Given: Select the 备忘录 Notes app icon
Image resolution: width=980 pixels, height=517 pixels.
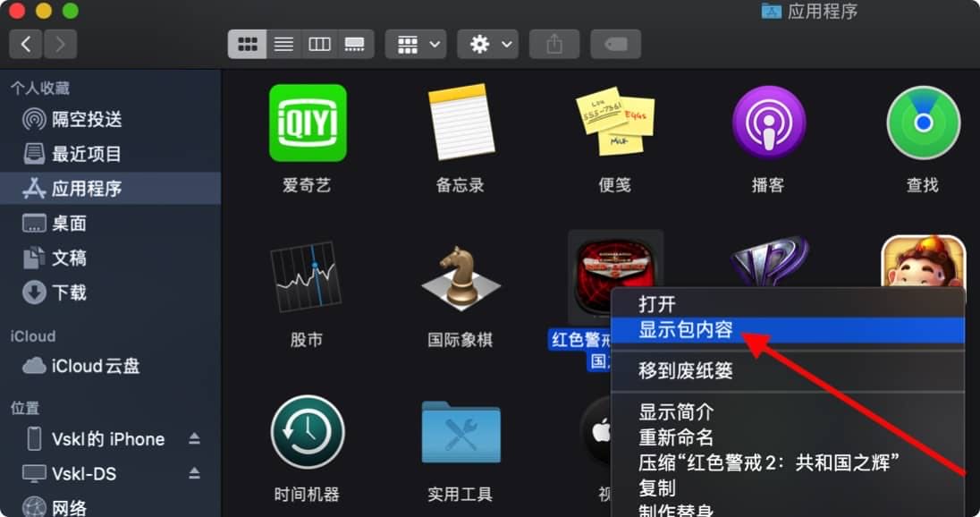Looking at the screenshot, I should coord(461,123).
